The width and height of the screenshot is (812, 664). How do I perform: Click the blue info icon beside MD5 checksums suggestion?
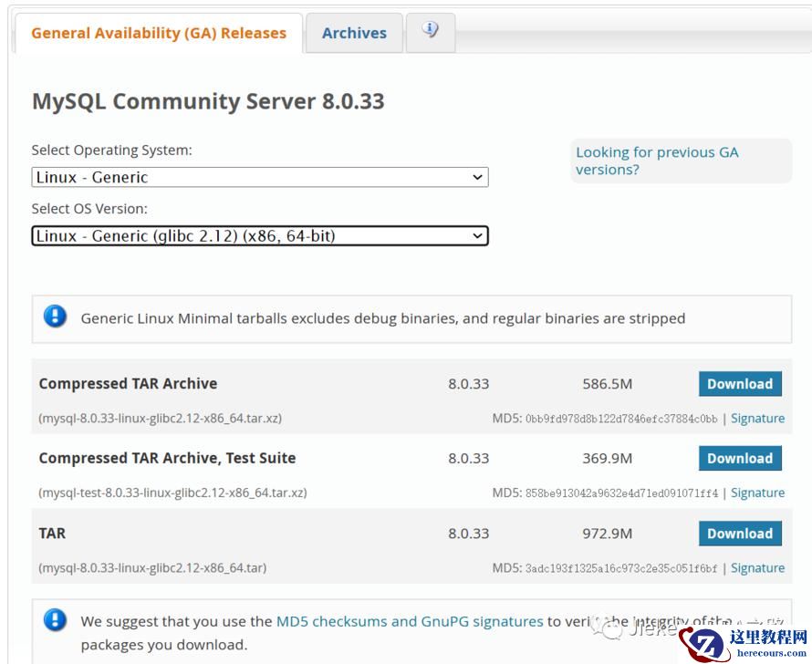(56, 619)
